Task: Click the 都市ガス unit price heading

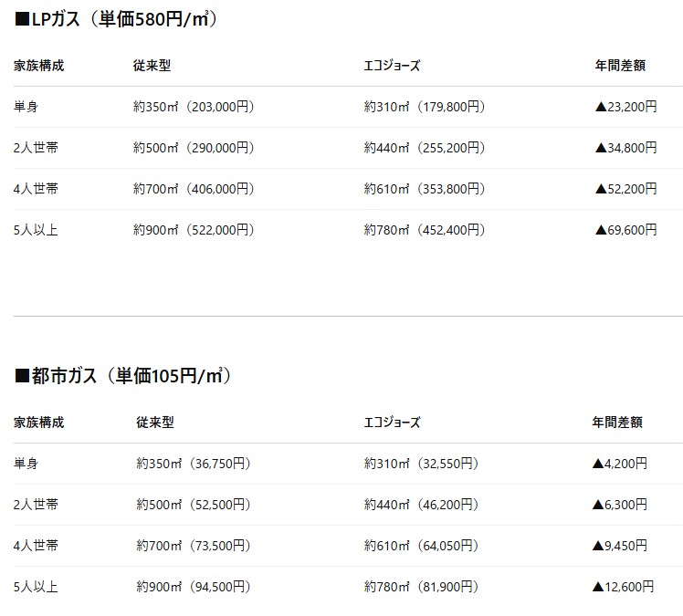Action: tap(123, 375)
